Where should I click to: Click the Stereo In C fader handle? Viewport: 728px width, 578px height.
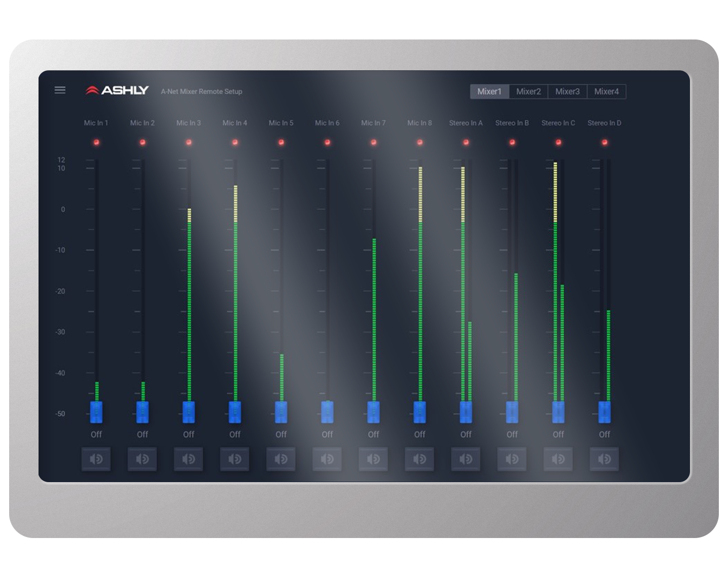[x=559, y=412]
